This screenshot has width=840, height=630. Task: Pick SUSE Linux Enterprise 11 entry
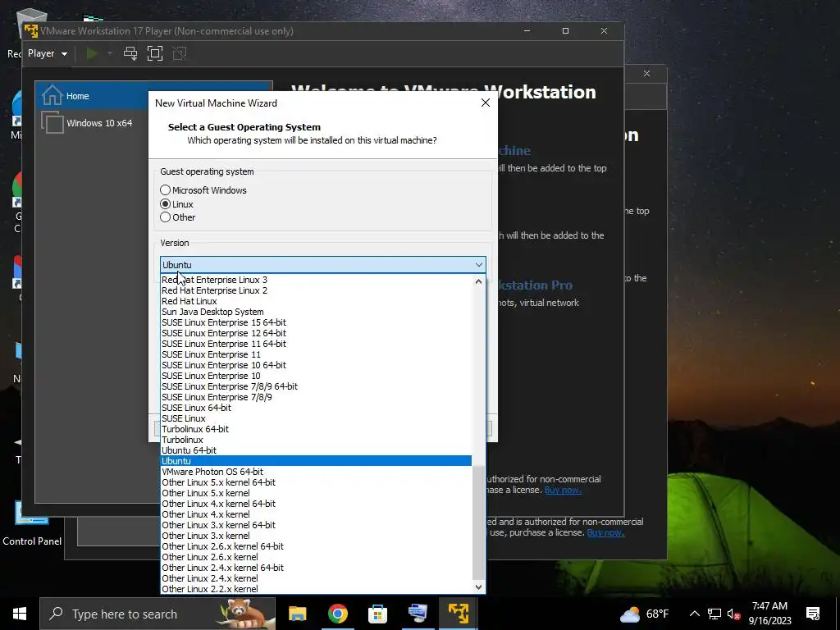point(316,354)
